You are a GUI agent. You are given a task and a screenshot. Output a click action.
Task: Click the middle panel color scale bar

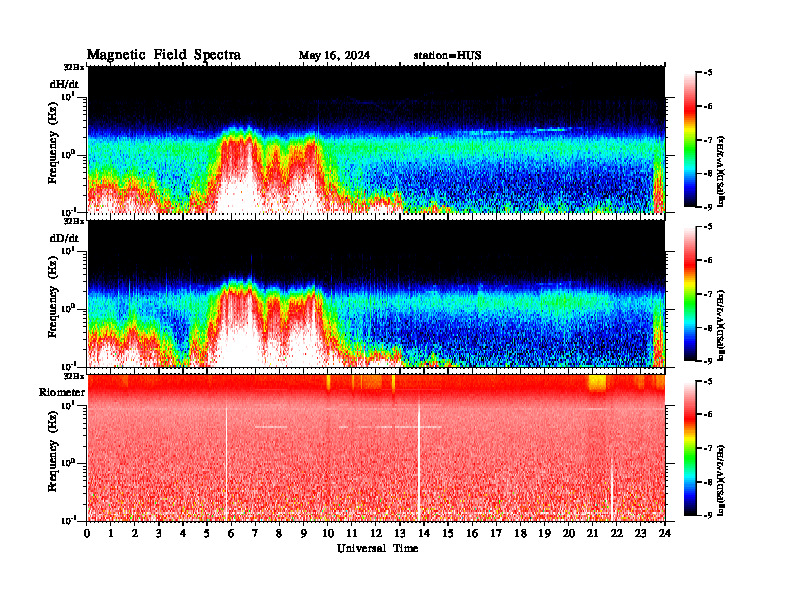690,294
